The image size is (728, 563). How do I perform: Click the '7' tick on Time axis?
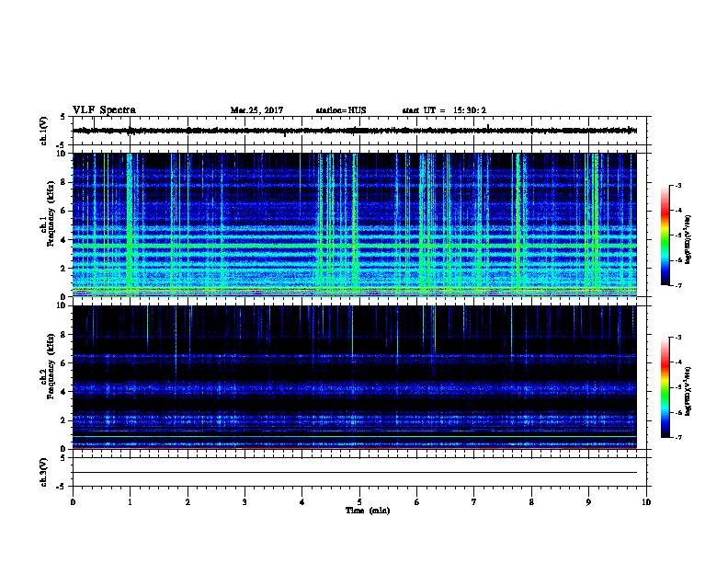pos(474,501)
